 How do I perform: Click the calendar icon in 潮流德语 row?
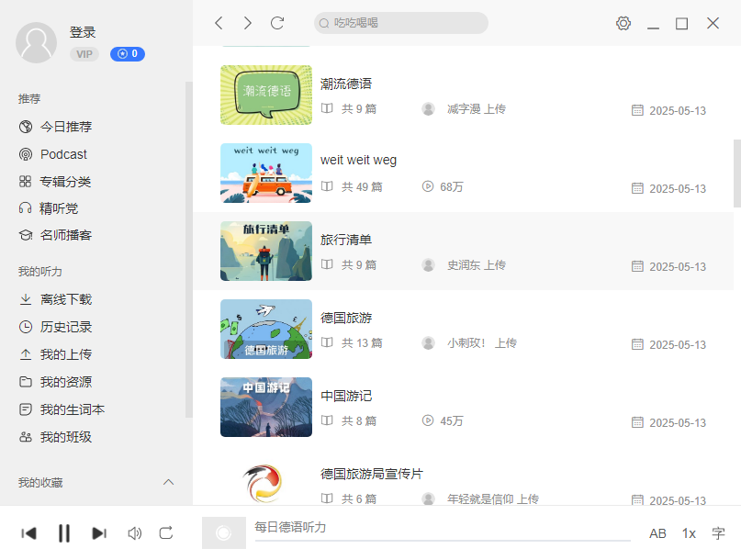coord(637,110)
